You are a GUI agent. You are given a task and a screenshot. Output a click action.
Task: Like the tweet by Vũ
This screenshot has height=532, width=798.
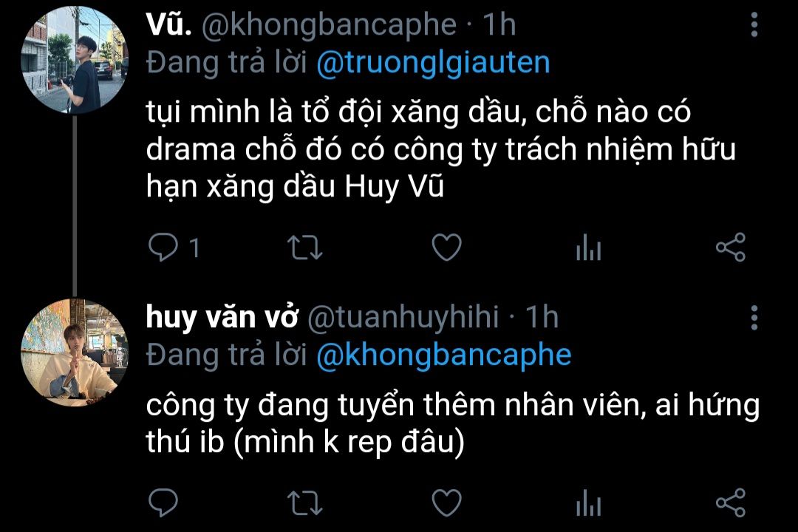tap(447, 248)
